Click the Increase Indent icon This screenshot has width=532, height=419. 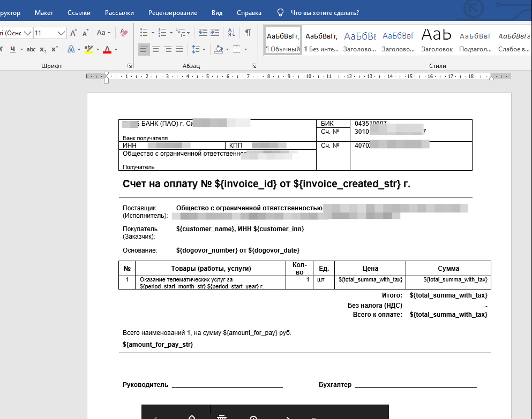pyautogui.click(x=215, y=33)
